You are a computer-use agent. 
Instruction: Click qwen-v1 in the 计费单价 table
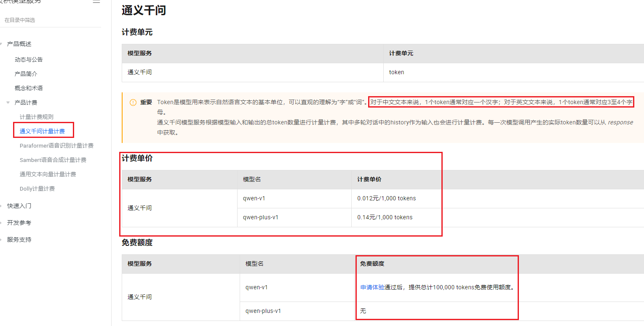click(254, 198)
